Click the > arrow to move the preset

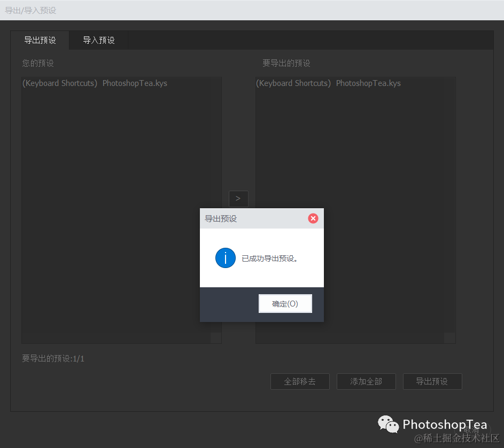(238, 199)
